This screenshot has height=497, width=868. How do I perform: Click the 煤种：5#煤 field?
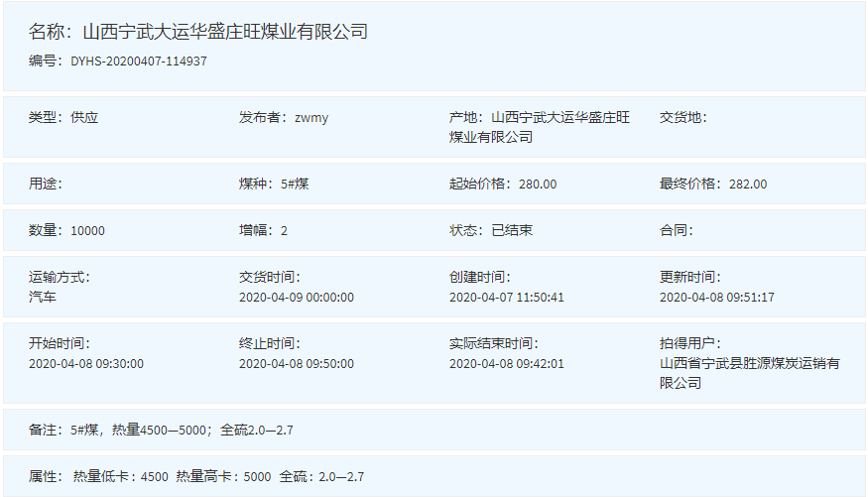click(274, 184)
